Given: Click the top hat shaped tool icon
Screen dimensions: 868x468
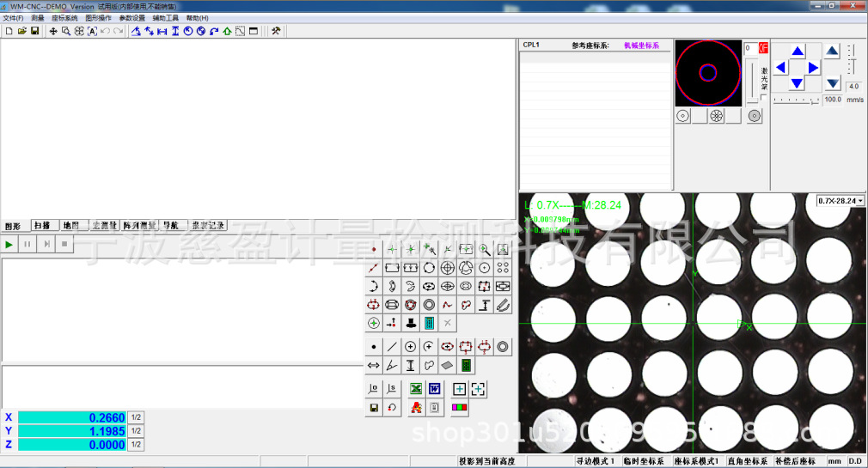Looking at the screenshot, I should tap(410, 323).
